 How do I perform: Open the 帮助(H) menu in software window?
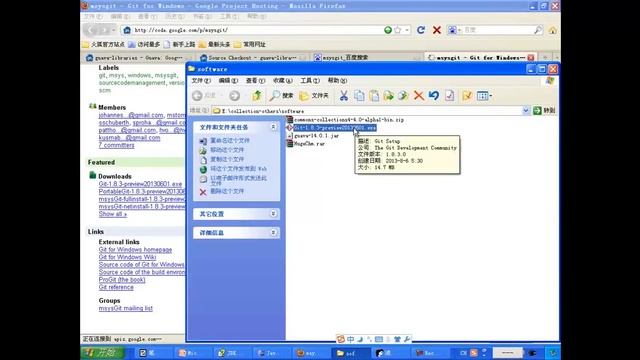point(337,80)
